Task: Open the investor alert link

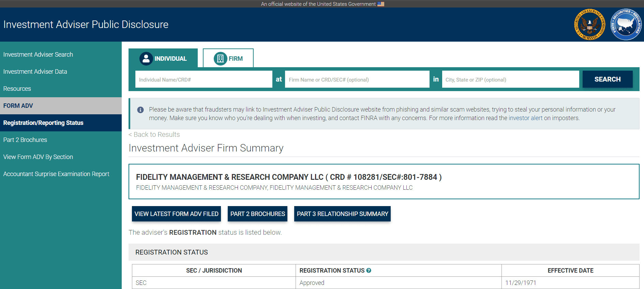Action: coord(525,118)
